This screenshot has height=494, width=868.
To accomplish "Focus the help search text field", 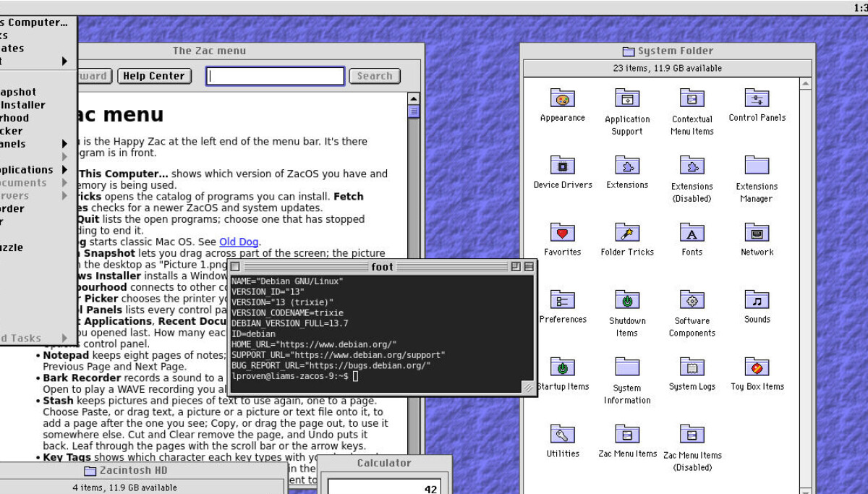I will pos(276,76).
